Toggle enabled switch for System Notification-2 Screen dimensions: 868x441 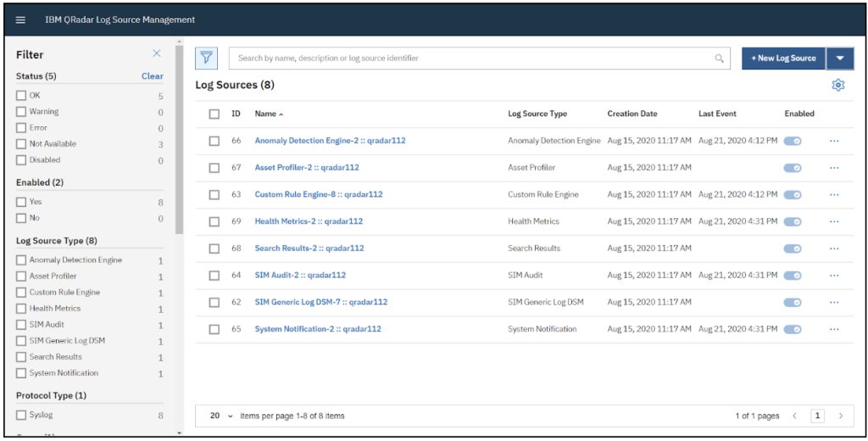point(793,329)
